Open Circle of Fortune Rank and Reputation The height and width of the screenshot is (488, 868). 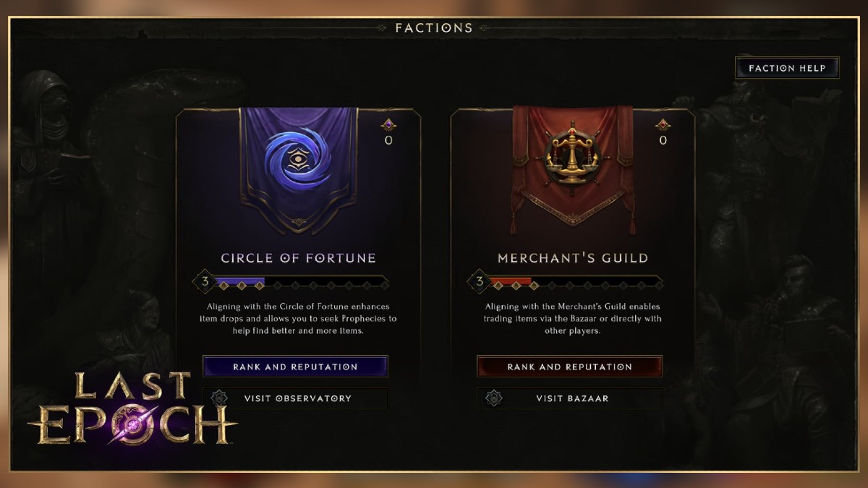(x=295, y=367)
